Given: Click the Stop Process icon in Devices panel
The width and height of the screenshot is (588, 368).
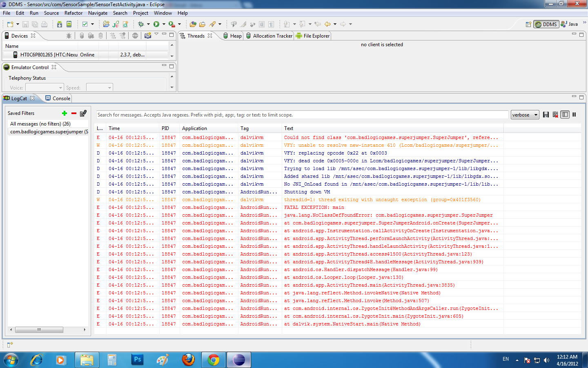Looking at the screenshot, I should click(135, 36).
